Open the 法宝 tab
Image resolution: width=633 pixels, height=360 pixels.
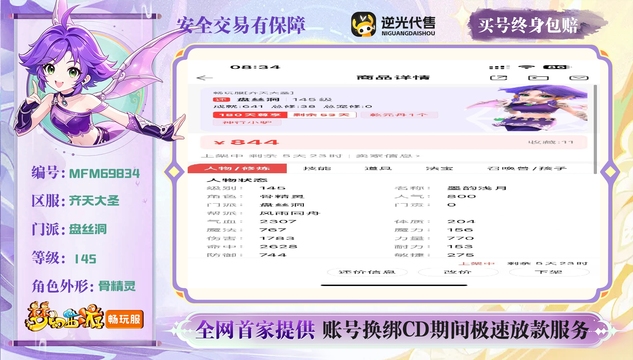pyautogui.click(x=439, y=168)
